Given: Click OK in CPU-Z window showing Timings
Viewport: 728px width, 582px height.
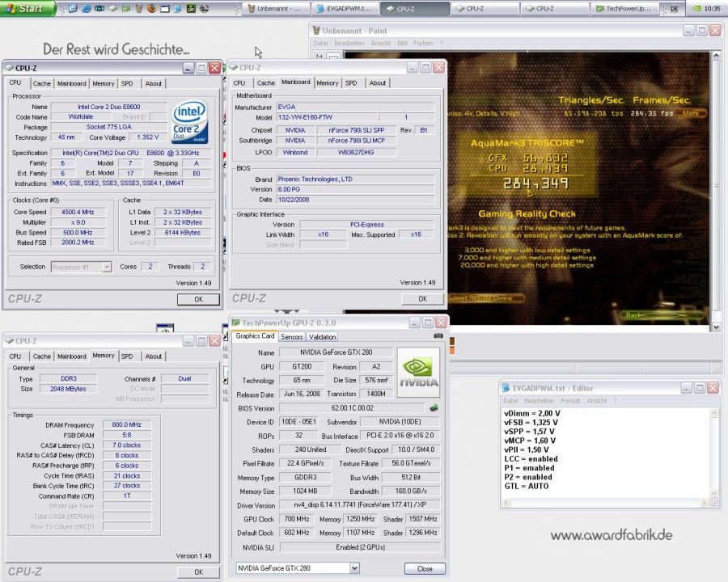Looking at the screenshot, I should point(198,572).
